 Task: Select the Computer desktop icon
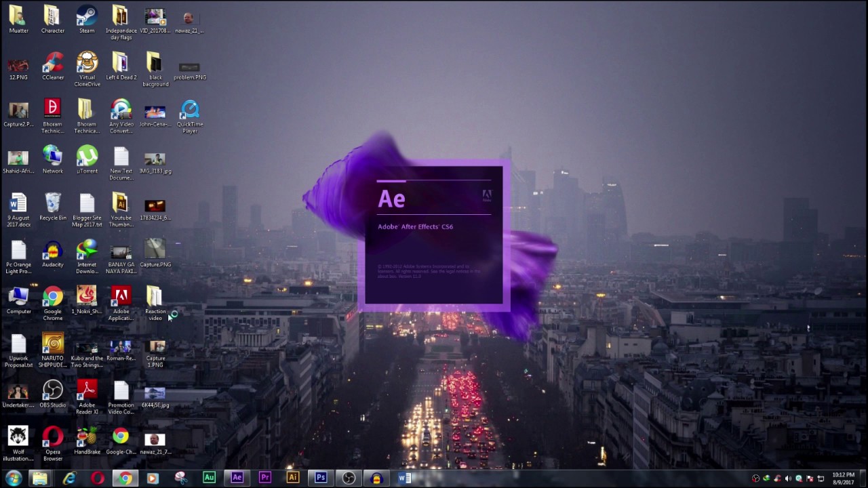(18, 300)
